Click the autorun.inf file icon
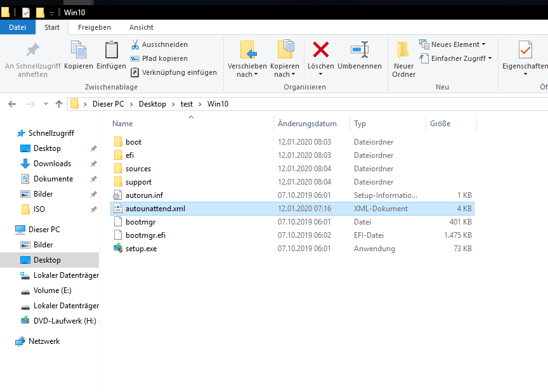 117,195
